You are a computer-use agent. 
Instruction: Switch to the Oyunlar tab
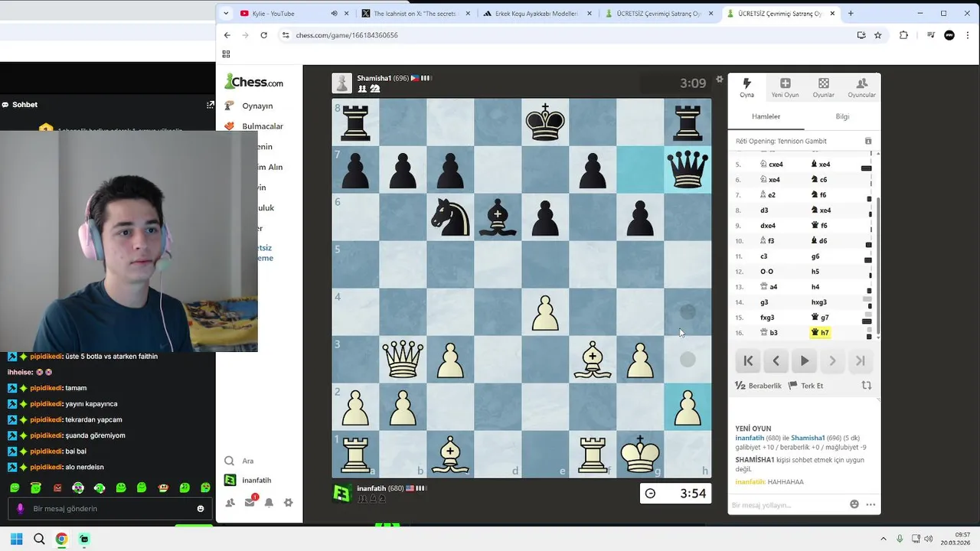tap(823, 87)
